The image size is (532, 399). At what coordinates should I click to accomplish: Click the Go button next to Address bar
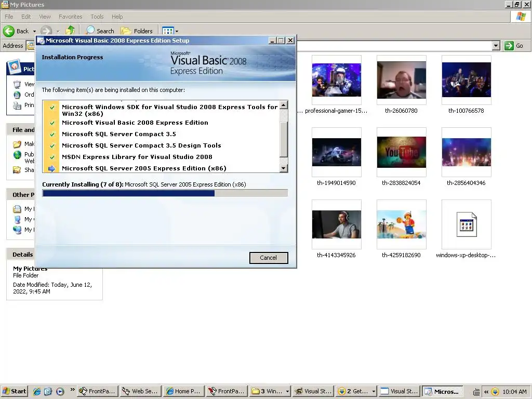[x=514, y=46]
